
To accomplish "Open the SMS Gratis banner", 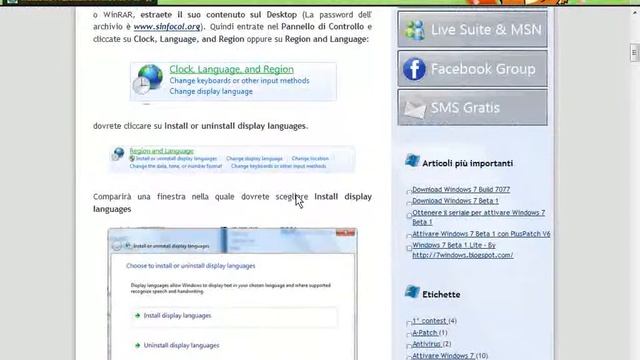I will [472, 108].
